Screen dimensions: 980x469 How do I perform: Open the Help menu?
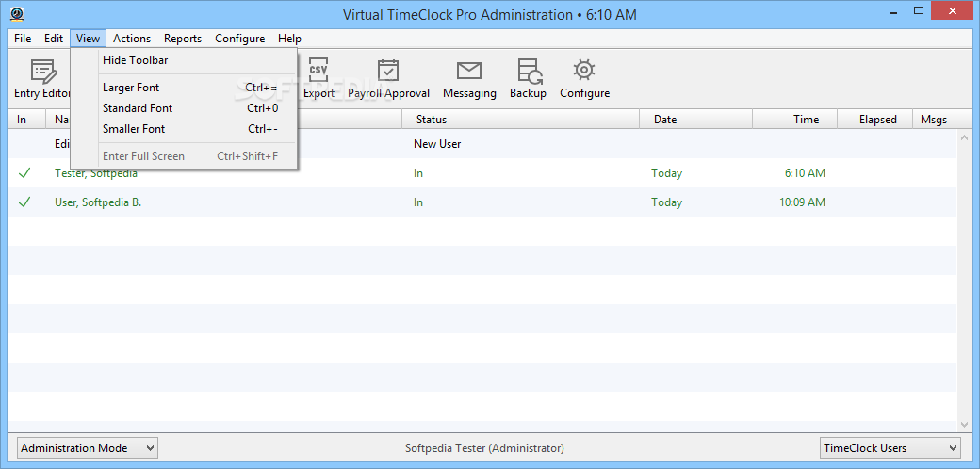289,38
